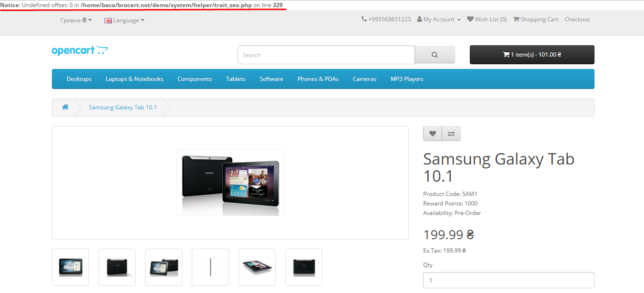Image resolution: width=644 pixels, height=293 pixels.
Task: Click the phone icon in top bar
Action: tap(364, 20)
